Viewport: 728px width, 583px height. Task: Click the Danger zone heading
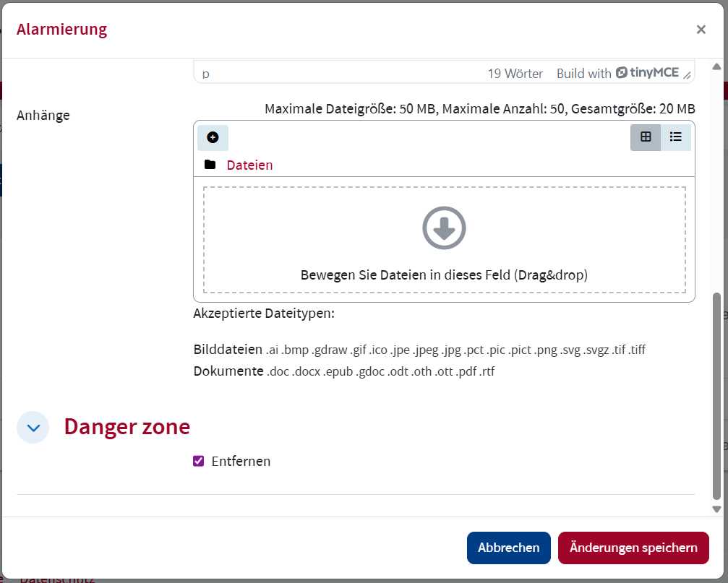click(127, 427)
